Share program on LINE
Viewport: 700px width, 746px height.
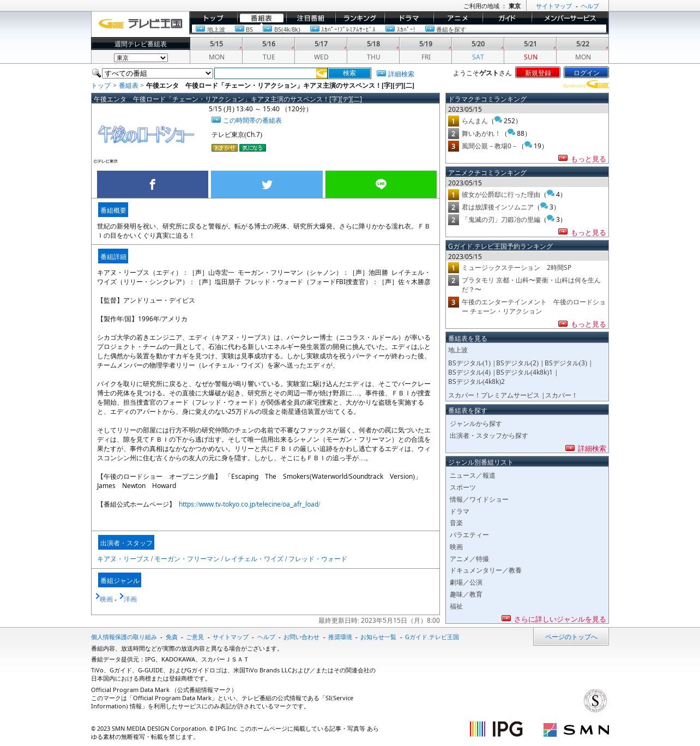click(x=381, y=184)
